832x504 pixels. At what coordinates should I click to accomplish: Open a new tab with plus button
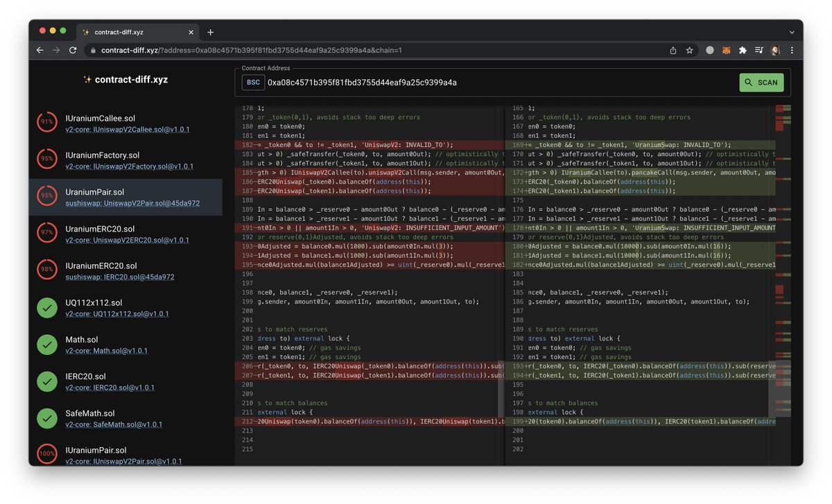pos(211,32)
